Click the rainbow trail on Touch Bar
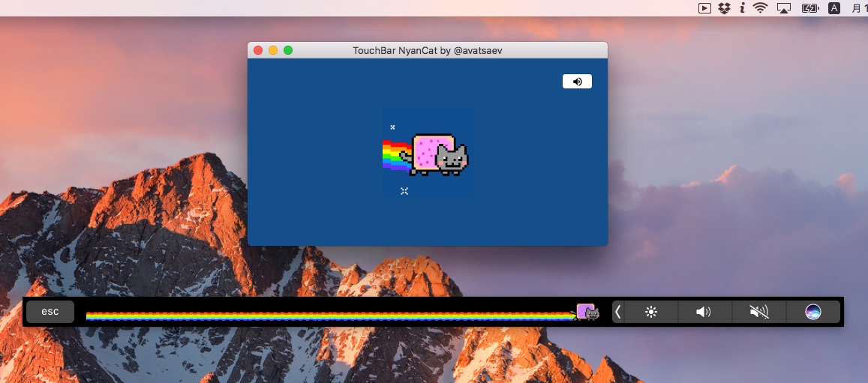 [x=331, y=316]
